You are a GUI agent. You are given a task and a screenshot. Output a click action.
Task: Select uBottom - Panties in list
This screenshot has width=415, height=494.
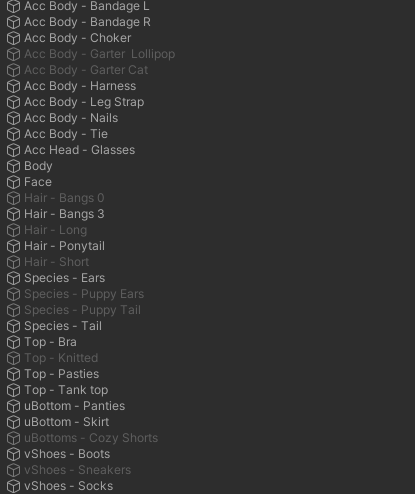click(74, 406)
